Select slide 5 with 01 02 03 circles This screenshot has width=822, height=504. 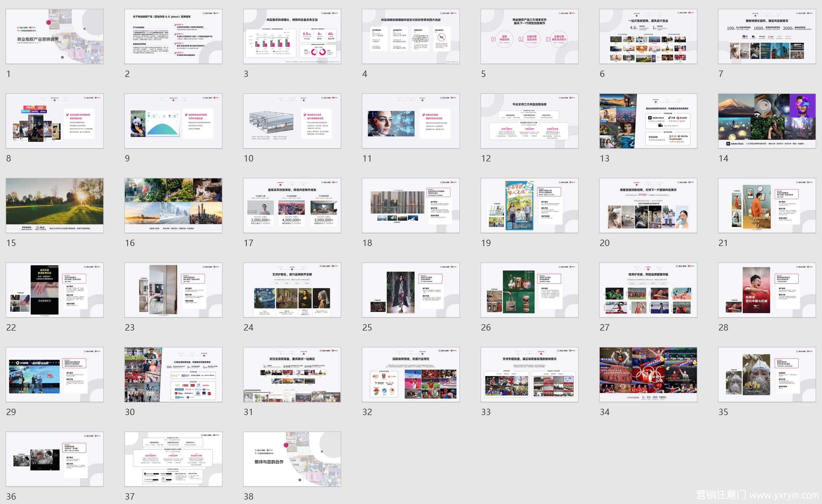[529, 36]
